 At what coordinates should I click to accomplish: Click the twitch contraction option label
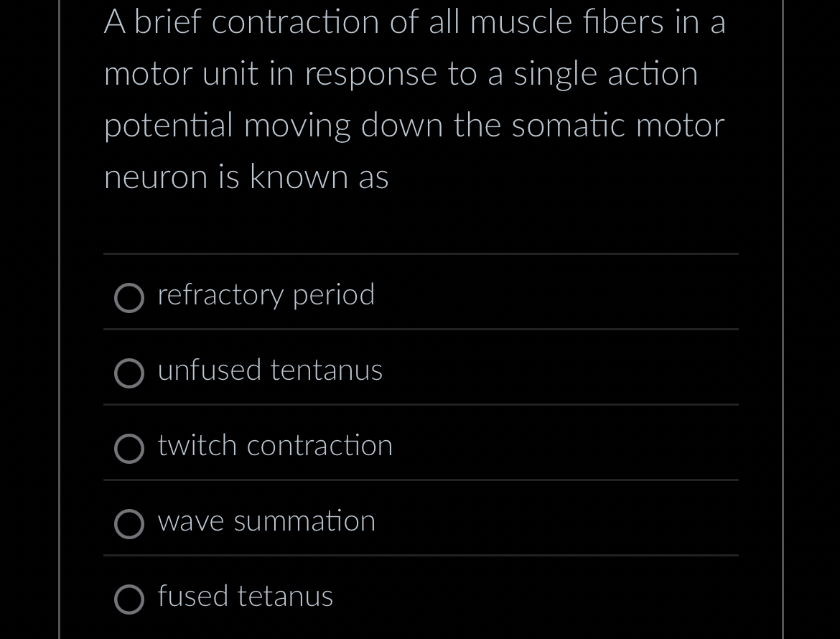(x=275, y=446)
